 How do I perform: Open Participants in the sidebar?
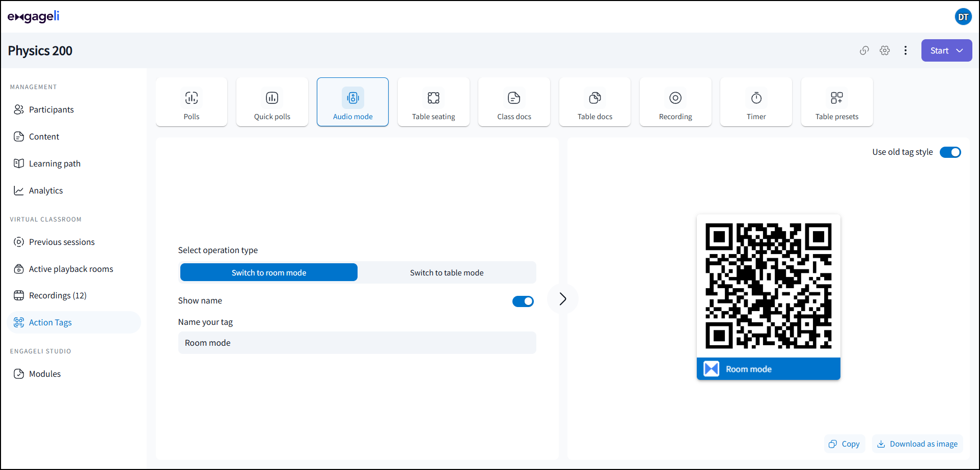tap(74, 109)
